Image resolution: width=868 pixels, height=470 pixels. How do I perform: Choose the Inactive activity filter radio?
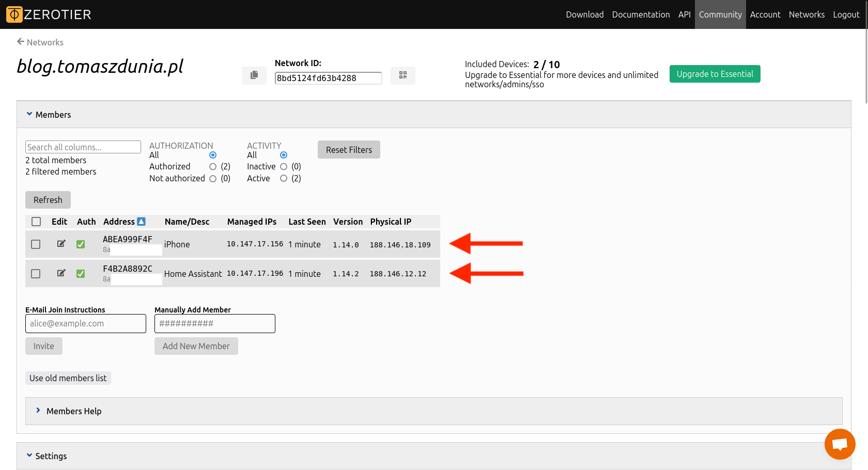coord(284,167)
